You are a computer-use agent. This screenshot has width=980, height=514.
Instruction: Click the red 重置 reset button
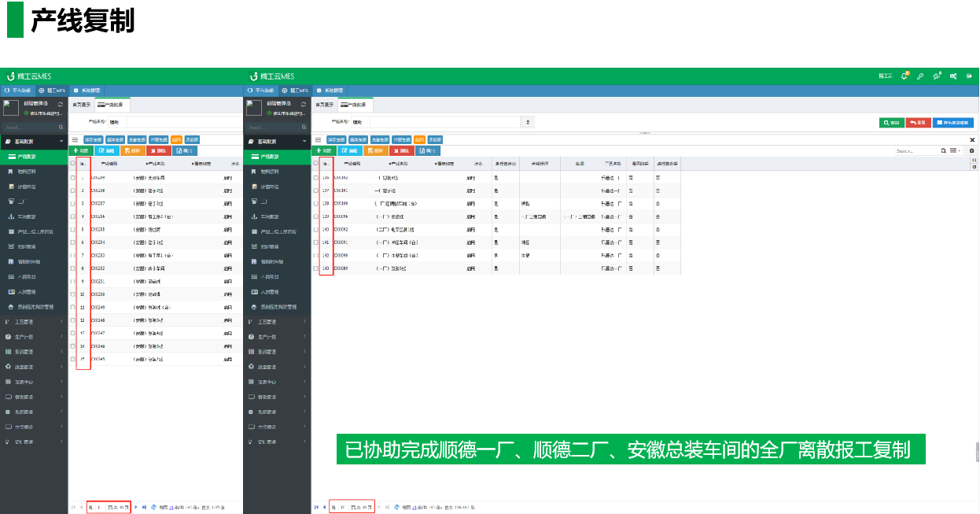918,123
